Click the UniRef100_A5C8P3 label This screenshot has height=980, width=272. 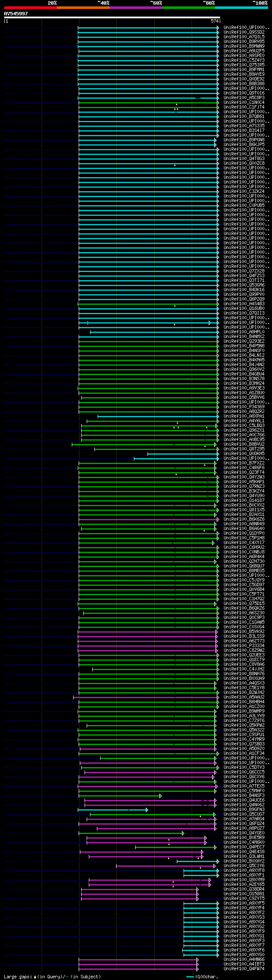click(244, 97)
